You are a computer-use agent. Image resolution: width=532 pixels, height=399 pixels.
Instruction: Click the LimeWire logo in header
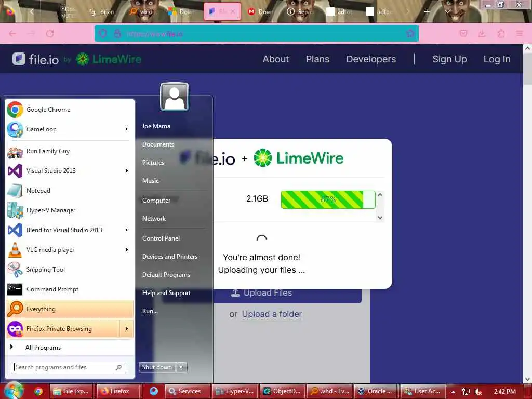[108, 59]
